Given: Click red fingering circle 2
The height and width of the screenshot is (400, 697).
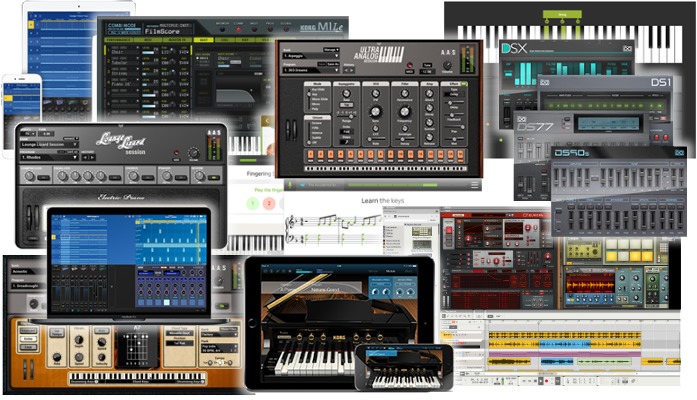Looking at the screenshot, I should coord(268,204).
